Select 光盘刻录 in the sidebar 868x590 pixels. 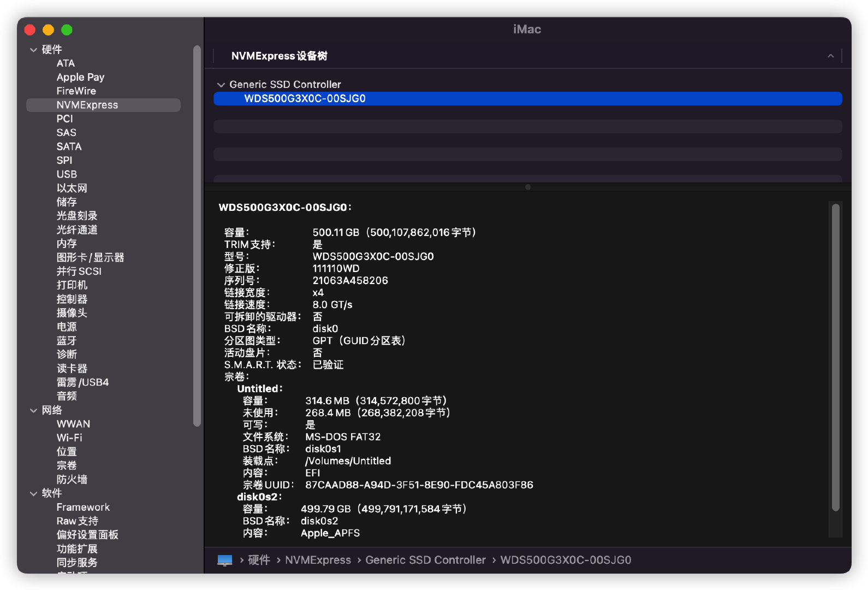click(77, 216)
